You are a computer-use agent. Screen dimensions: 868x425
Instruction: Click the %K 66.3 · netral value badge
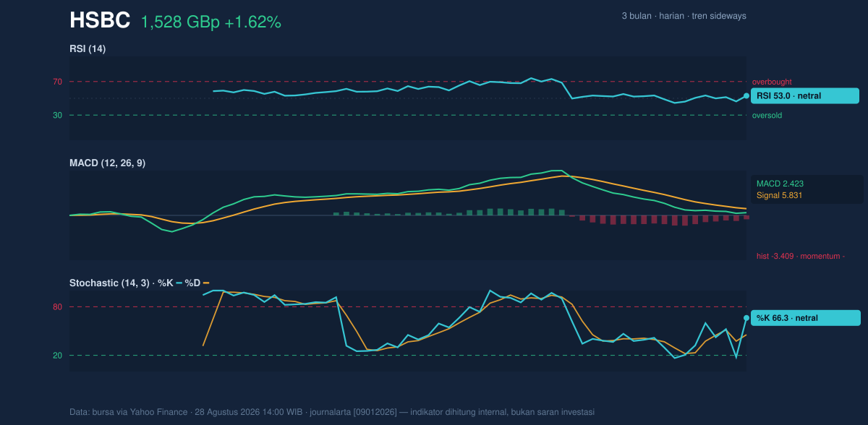tap(806, 318)
